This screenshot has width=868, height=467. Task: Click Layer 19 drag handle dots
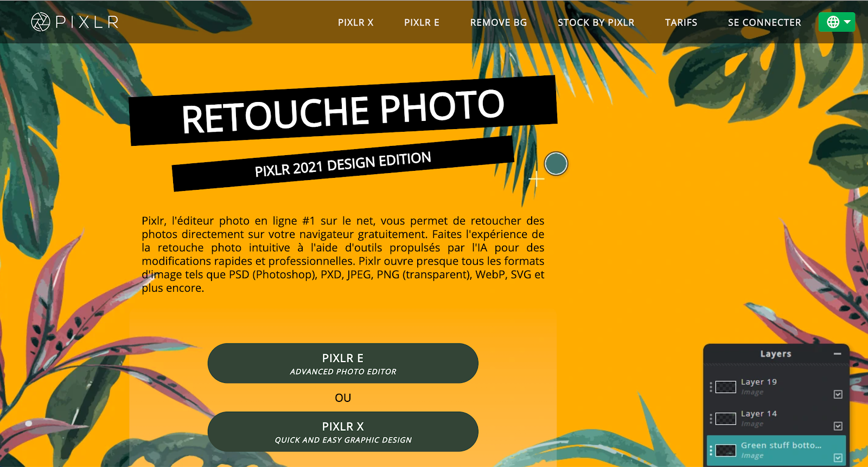click(711, 387)
